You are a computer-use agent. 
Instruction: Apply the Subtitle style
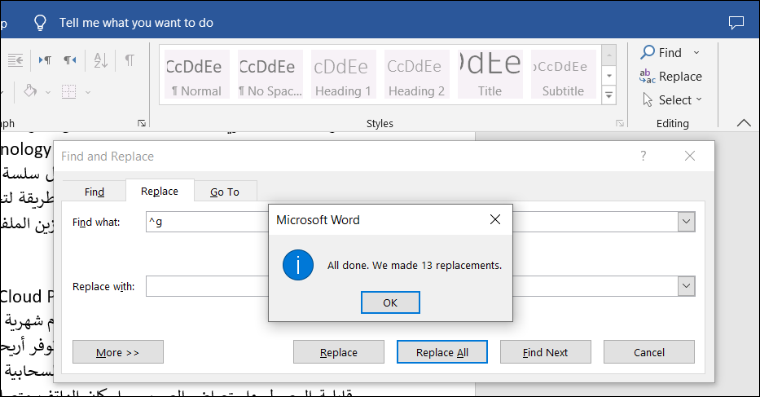[563, 75]
